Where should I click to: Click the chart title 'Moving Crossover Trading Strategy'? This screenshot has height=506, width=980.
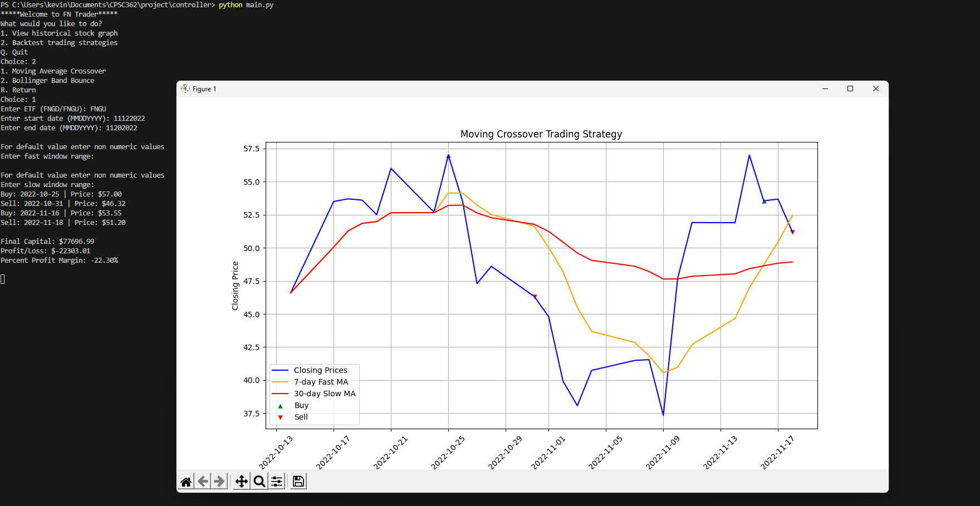[541, 134]
